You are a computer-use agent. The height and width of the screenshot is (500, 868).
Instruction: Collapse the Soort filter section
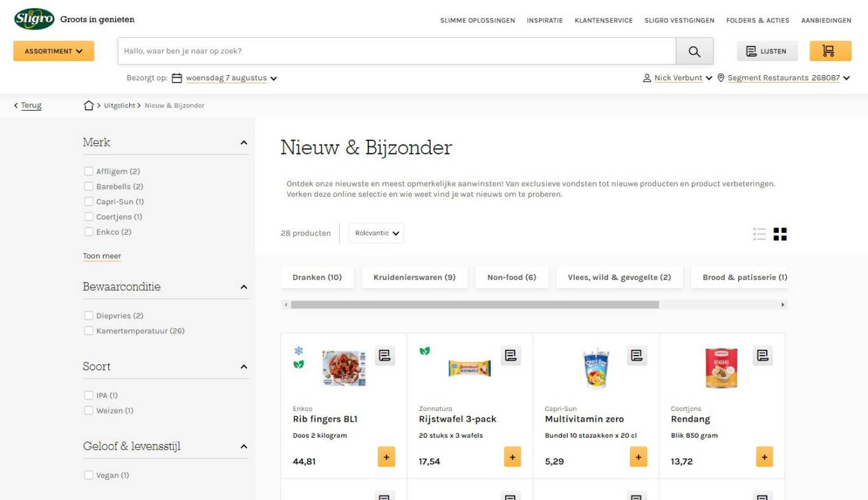(x=244, y=367)
